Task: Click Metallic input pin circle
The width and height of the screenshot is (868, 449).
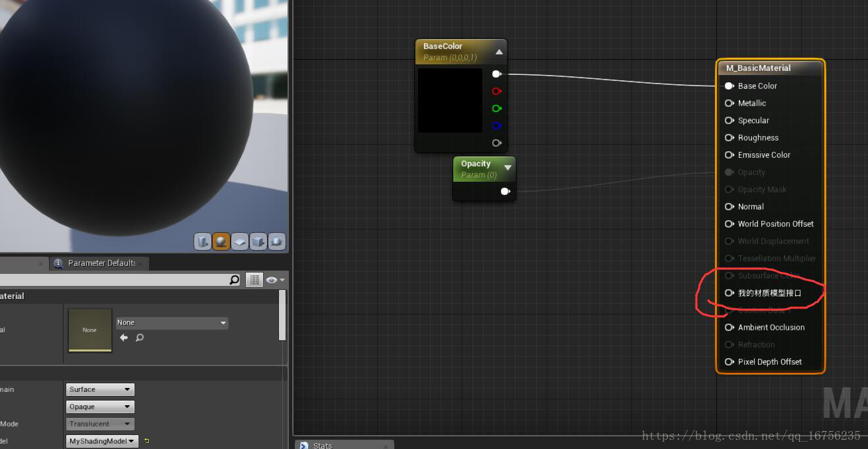Action: coord(729,103)
